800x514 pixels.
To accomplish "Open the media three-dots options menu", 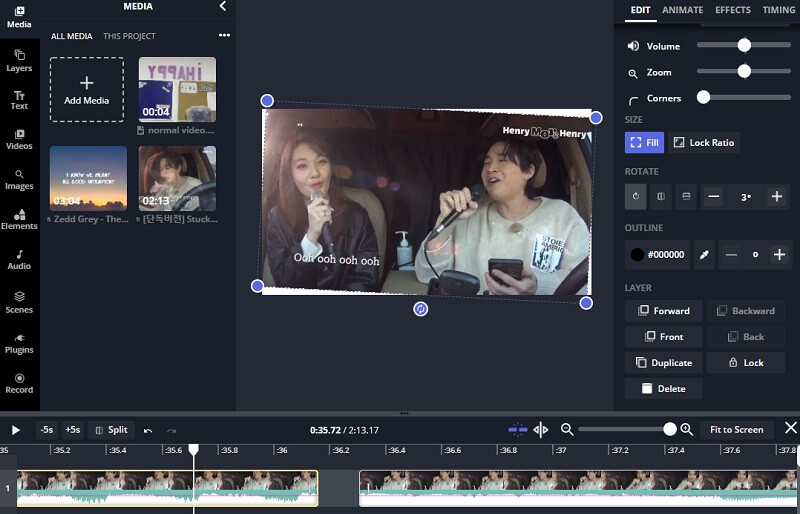I will coord(224,36).
